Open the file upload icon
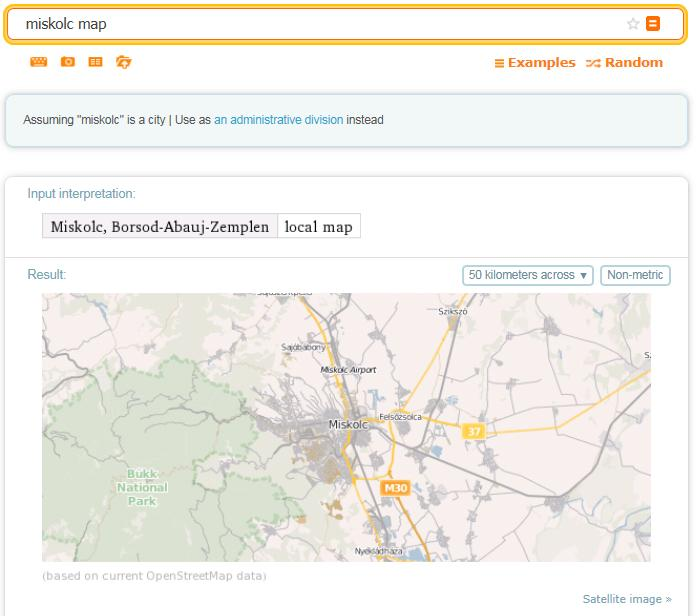Screen dimensions: 699x616 (x=123, y=62)
